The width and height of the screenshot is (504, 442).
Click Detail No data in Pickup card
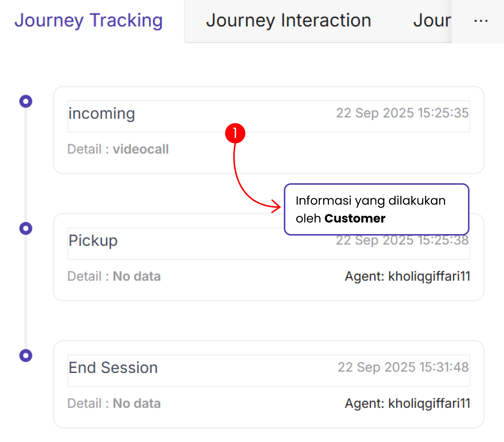click(x=114, y=276)
